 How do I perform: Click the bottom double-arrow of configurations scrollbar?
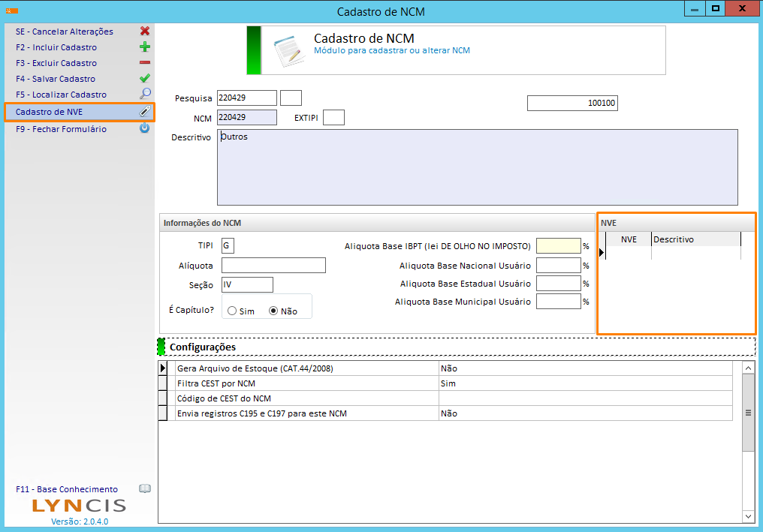tap(747, 516)
